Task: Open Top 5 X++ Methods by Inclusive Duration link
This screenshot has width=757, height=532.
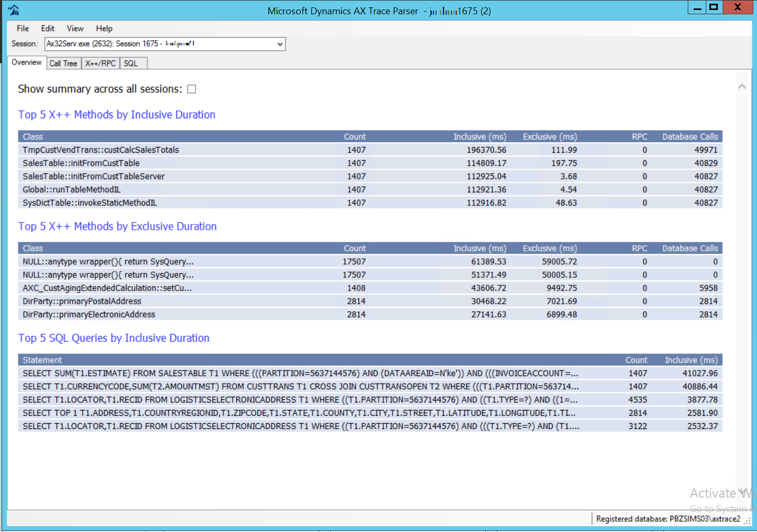Action: coord(117,115)
